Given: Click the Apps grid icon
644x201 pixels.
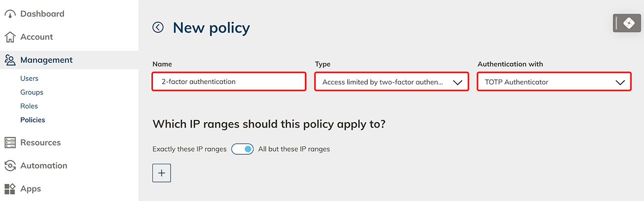Looking at the screenshot, I should tap(10, 189).
